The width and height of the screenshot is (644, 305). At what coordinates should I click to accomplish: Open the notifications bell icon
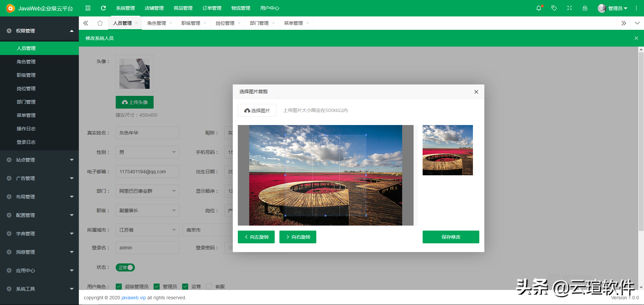pyautogui.click(x=539, y=8)
